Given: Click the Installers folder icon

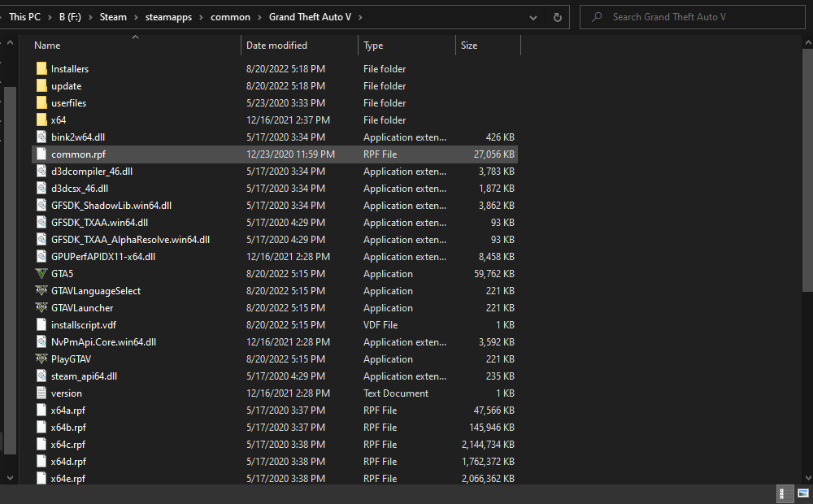Looking at the screenshot, I should 41,69.
